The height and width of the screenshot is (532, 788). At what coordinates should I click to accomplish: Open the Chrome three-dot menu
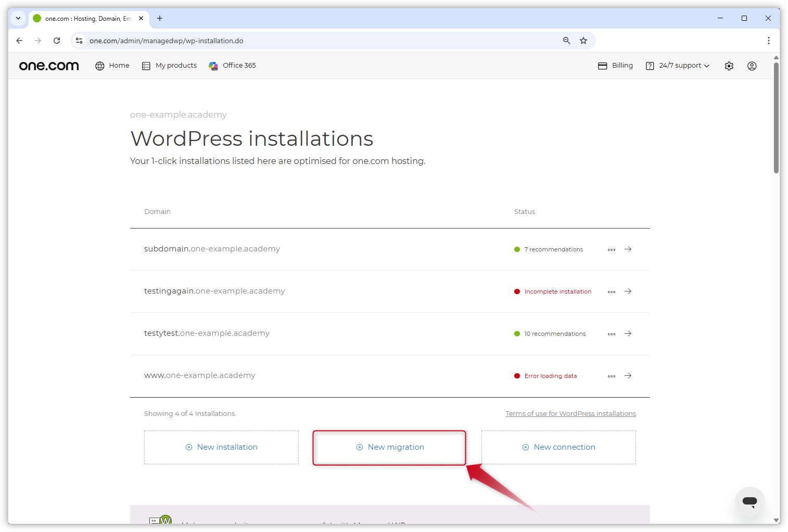pyautogui.click(x=768, y=41)
